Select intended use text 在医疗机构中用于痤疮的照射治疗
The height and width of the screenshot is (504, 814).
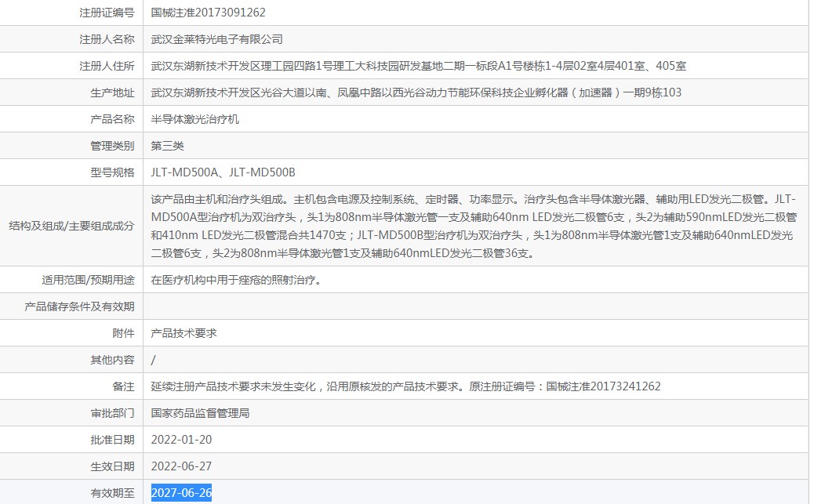(x=238, y=281)
